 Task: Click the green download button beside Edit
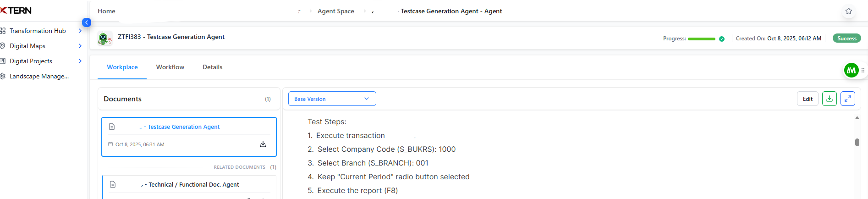(x=829, y=99)
